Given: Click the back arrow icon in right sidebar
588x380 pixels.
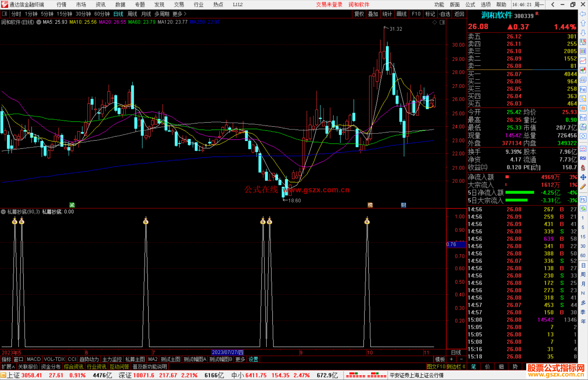Looking at the screenshot, I should [x=583, y=14].
